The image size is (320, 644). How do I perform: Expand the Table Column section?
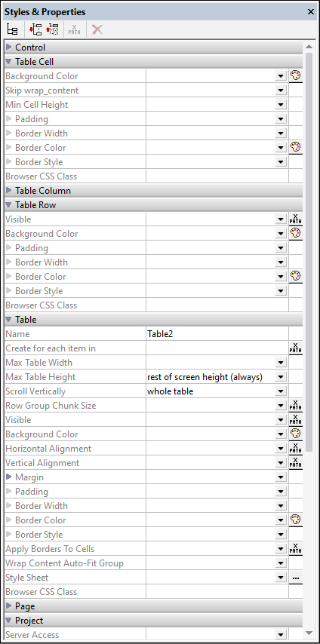(x=9, y=191)
